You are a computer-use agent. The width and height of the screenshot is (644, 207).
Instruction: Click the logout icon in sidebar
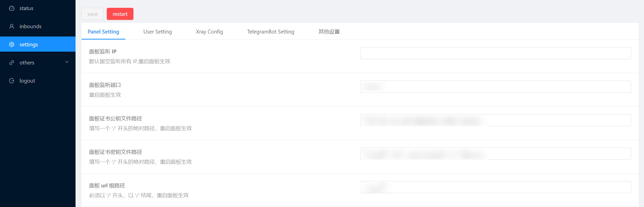(12, 81)
